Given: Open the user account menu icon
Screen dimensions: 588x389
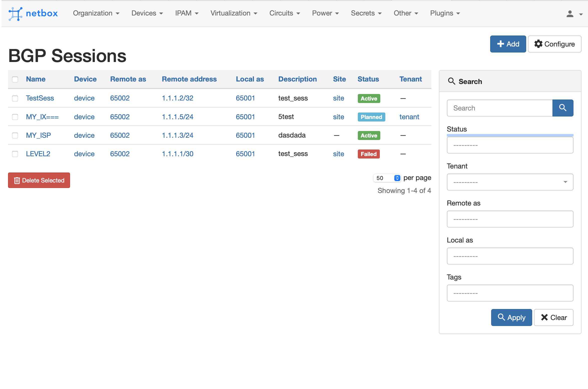Looking at the screenshot, I should tap(570, 14).
